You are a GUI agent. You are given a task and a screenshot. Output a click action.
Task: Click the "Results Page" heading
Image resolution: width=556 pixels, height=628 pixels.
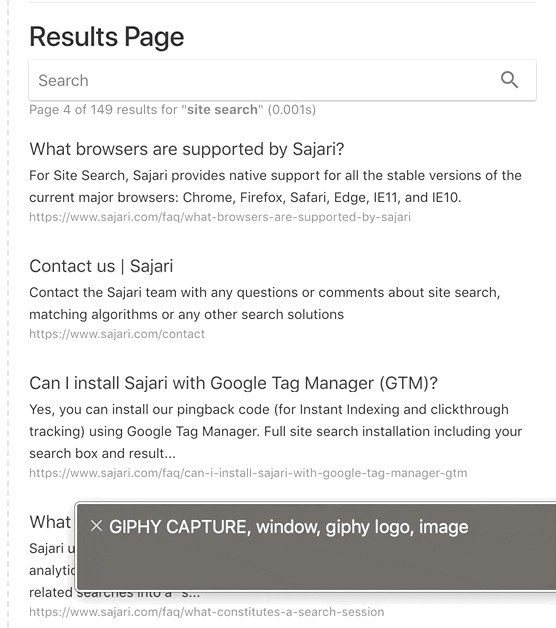point(107,37)
